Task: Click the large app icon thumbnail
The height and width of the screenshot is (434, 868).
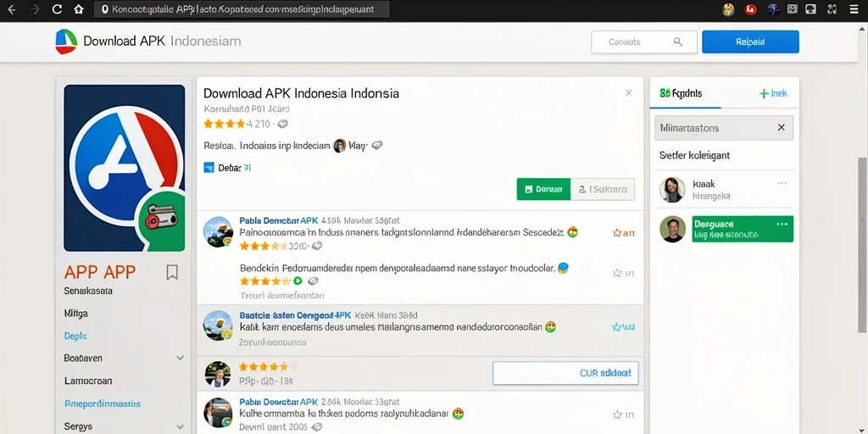Action: pos(125,168)
